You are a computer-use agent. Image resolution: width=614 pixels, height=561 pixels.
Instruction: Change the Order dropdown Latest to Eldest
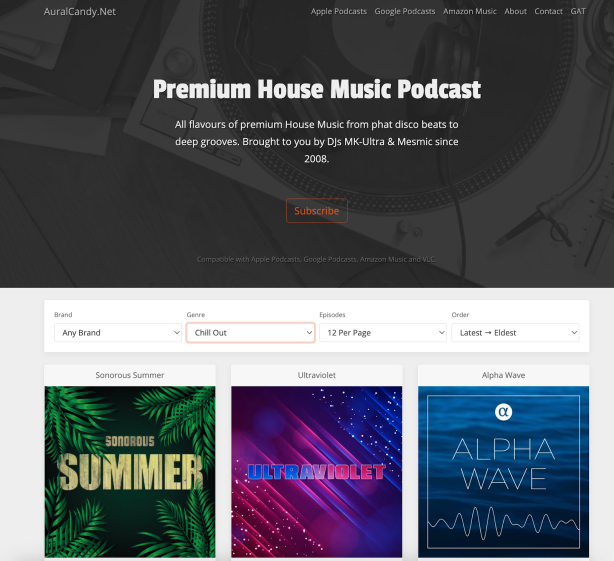[x=515, y=333]
